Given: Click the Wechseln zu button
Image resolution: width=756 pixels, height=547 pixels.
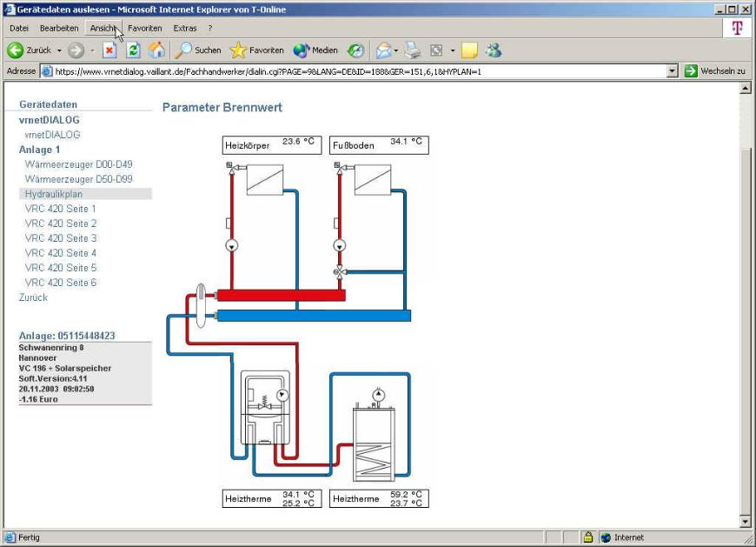Looking at the screenshot, I should tap(714, 71).
